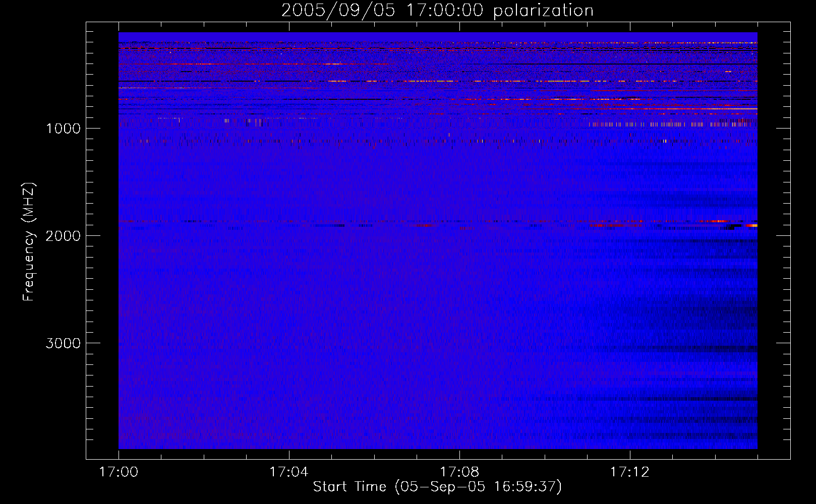Click the 17:00 time tick label
Viewport: 816px width, 504px height.
pos(119,472)
